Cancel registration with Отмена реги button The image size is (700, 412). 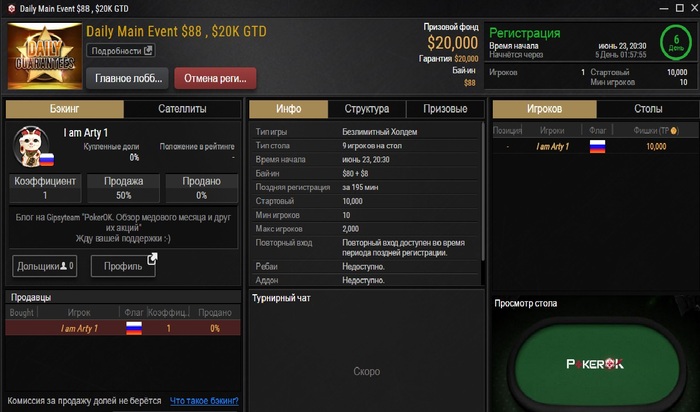215,79
